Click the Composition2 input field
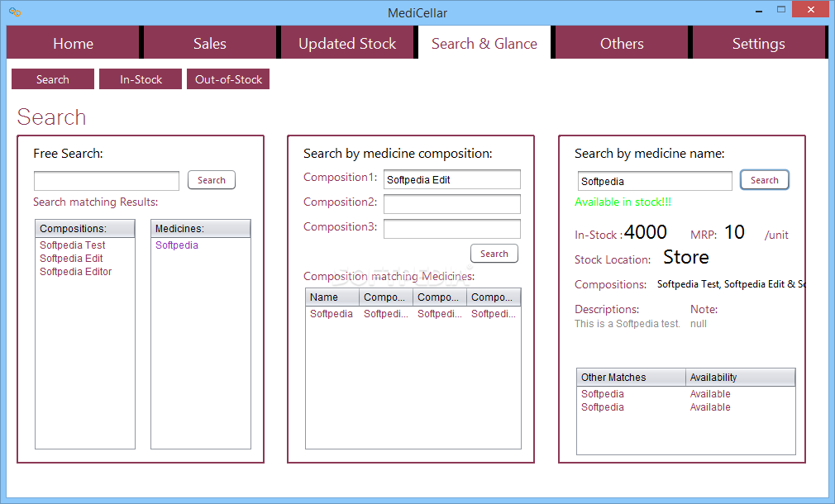Screen dimensions: 835x504 pyautogui.click(x=452, y=204)
